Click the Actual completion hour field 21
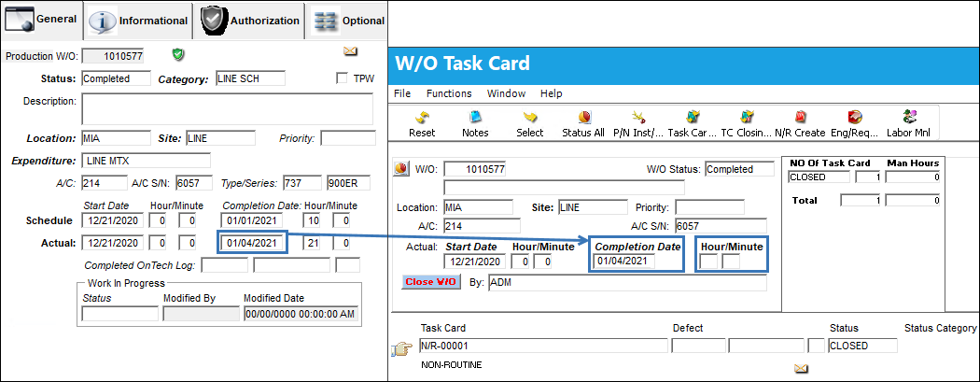The height and width of the screenshot is (382, 980). (311, 243)
